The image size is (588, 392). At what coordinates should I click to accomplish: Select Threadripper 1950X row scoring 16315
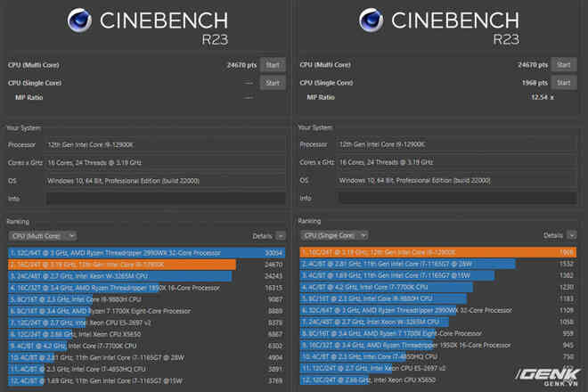tap(147, 288)
